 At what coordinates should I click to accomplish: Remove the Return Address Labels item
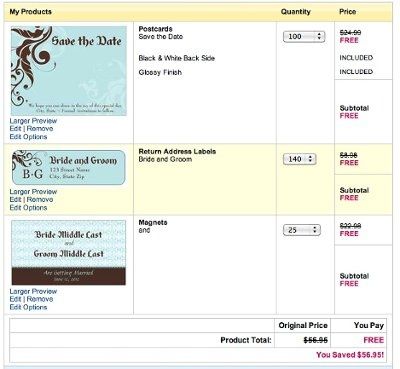tap(40, 200)
